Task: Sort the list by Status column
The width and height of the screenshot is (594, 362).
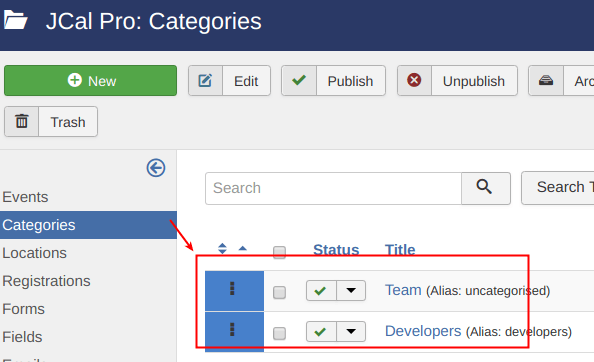Action: click(336, 250)
